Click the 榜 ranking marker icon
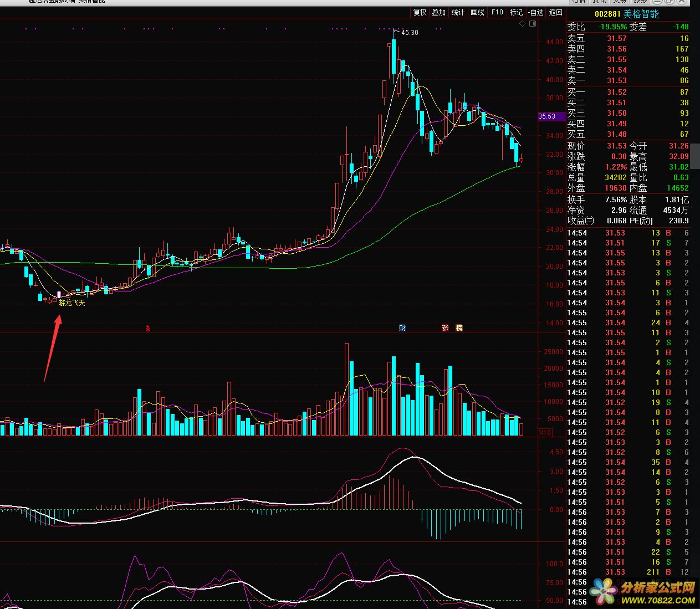This screenshot has width=700, height=609. pyautogui.click(x=459, y=327)
